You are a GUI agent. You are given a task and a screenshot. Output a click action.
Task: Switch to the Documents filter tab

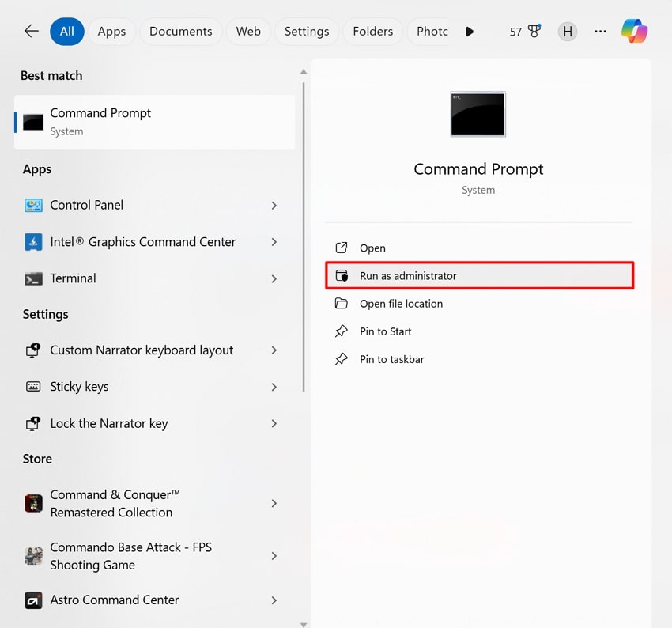coord(180,32)
